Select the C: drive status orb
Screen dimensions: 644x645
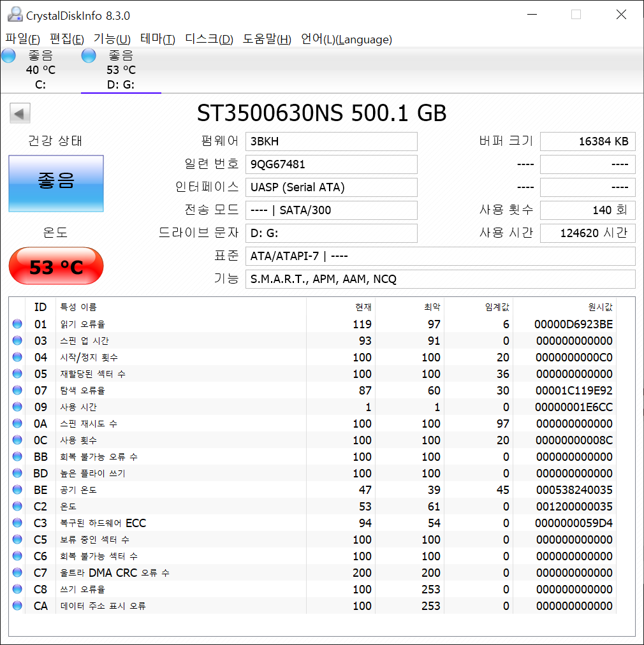pyautogui.click(x=8, y=55)
